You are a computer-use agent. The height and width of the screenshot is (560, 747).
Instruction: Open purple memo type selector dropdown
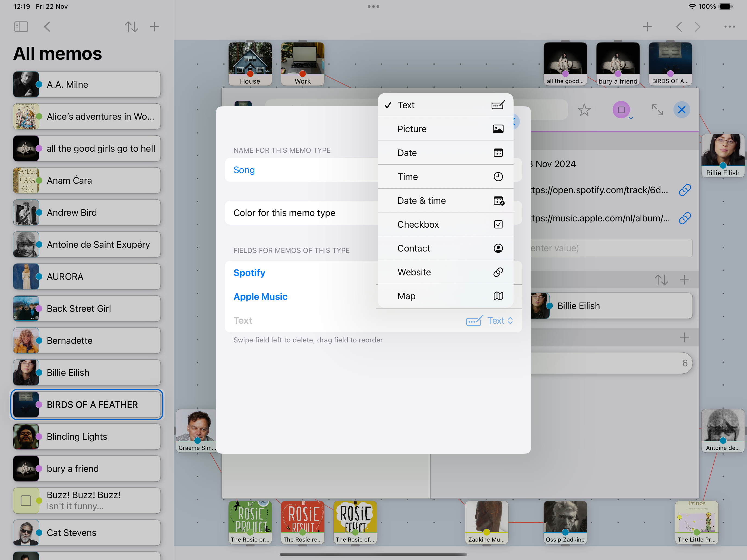(x=622, y=110)
